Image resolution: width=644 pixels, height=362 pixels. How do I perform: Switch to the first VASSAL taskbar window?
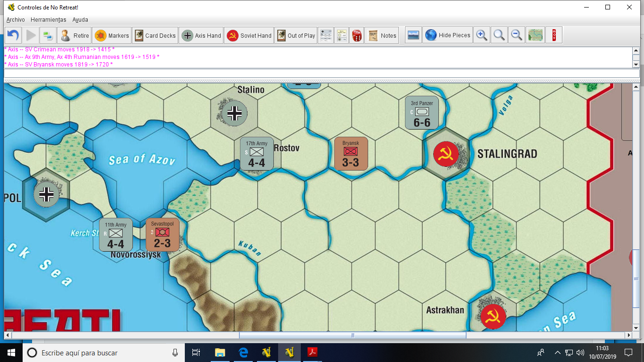266,353
